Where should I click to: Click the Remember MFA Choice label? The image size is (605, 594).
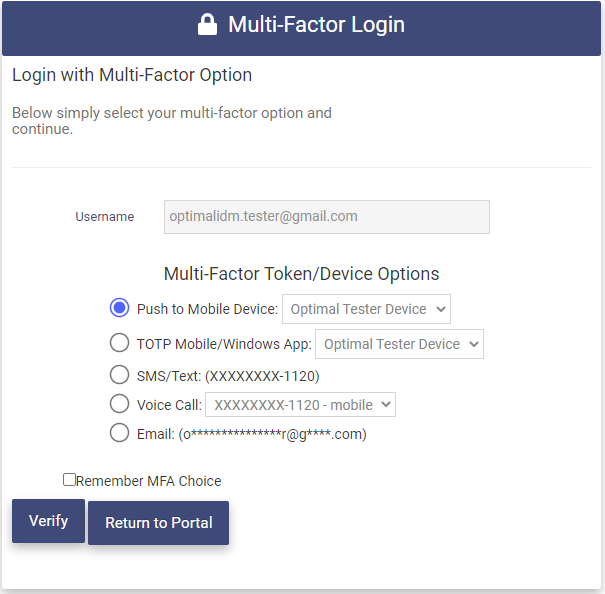pos(148,481)
